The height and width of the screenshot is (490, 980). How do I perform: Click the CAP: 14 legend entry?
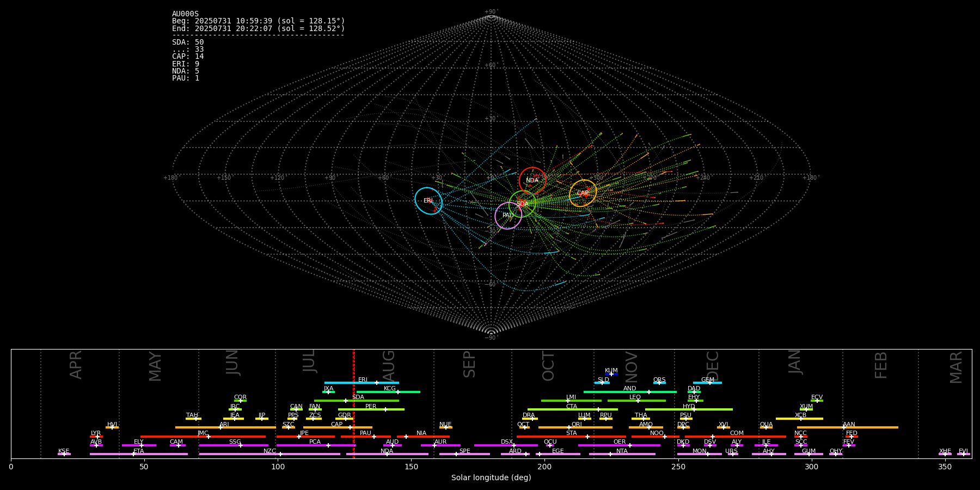click(x=188, y=57)
